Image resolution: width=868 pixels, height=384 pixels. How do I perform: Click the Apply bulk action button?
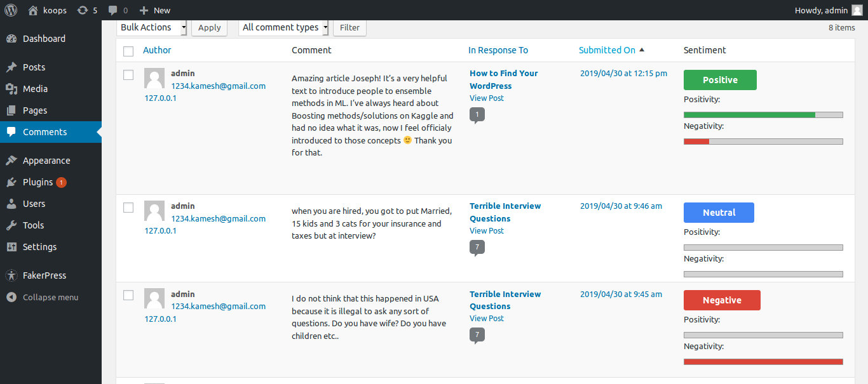tap(209, 27)
